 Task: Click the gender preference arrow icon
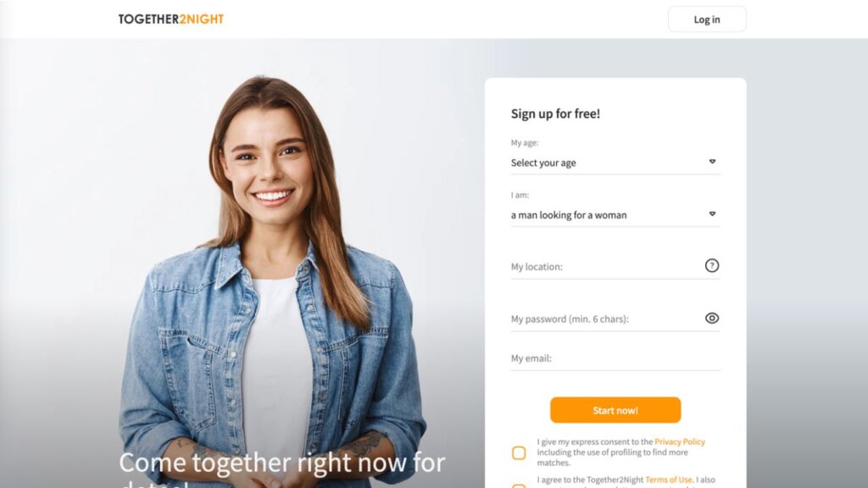712,213
